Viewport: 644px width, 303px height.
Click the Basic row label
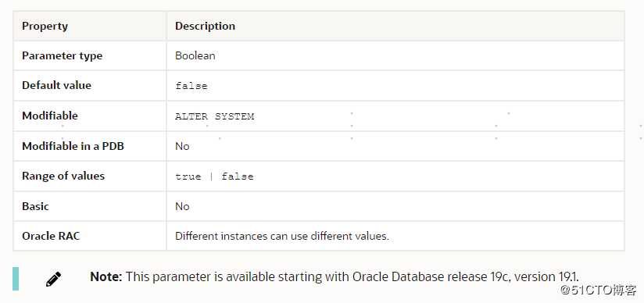click(35, 206)
